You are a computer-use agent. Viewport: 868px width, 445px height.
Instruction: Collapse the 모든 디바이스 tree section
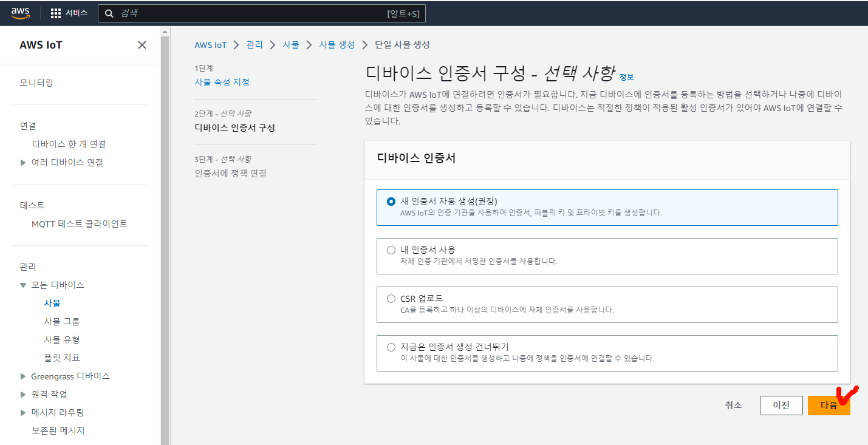coord(23,285)
